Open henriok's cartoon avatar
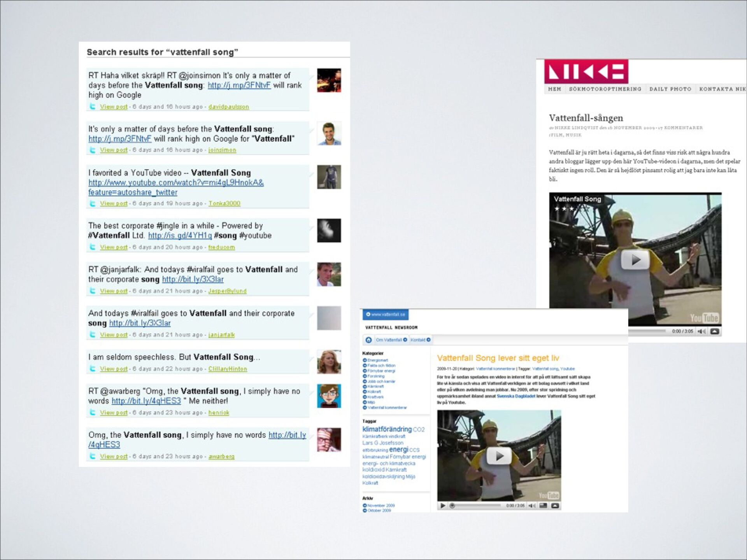The height and width of the screenshot is (560, 747). (329, 396)
